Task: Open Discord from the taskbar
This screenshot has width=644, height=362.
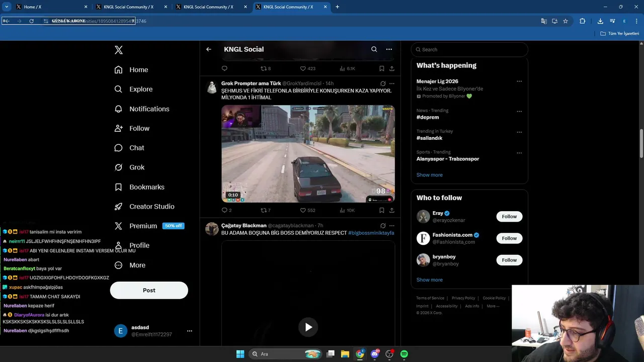Action: coord(375,354)
